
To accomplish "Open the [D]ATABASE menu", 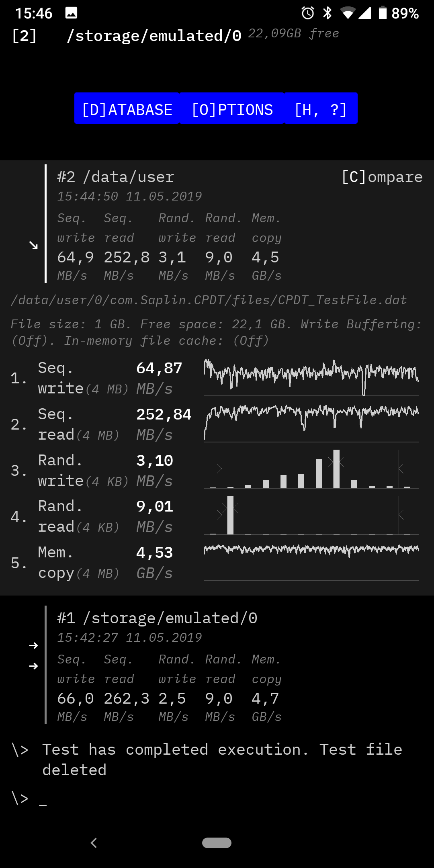I will [x=127, y=108].
